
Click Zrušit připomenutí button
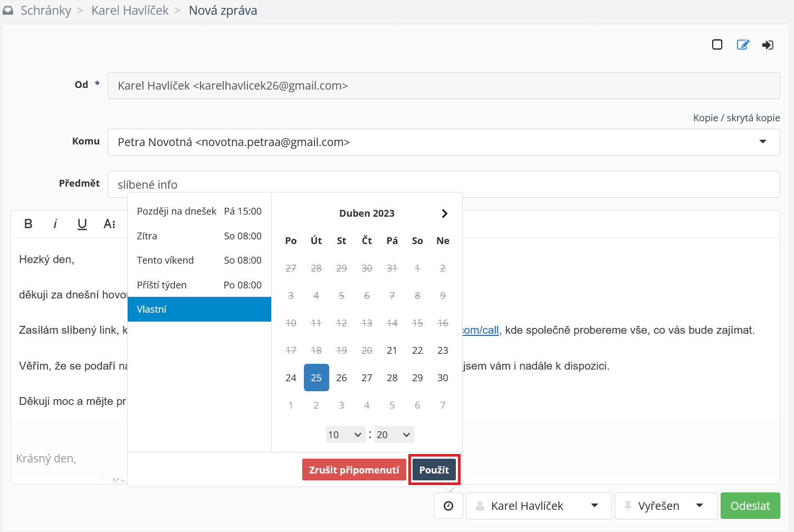coord(354,470)
